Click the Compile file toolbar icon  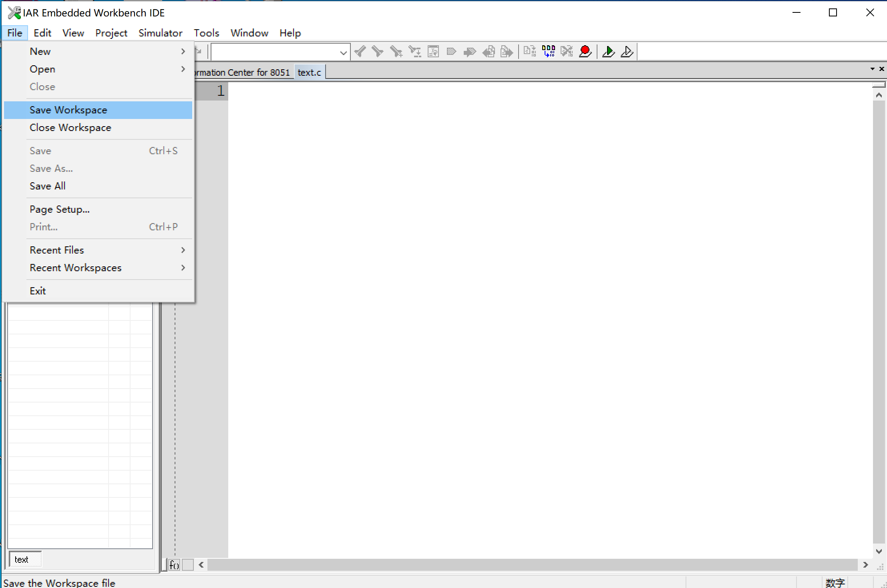coord(529,52)
